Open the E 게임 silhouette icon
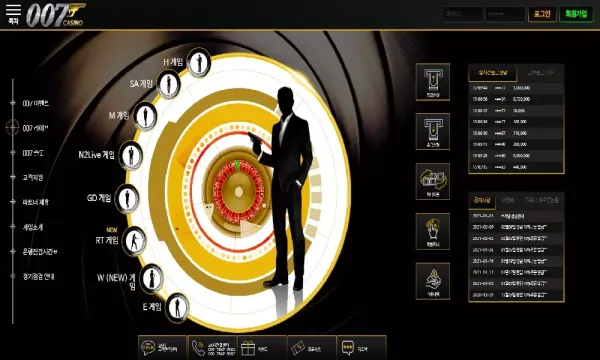600x360 pixels. (178, 307)
